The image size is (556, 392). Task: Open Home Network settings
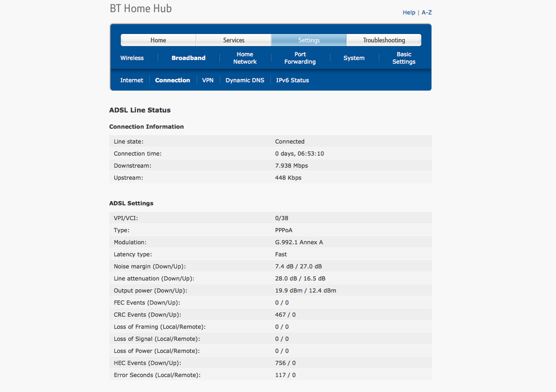coord(245,58)
